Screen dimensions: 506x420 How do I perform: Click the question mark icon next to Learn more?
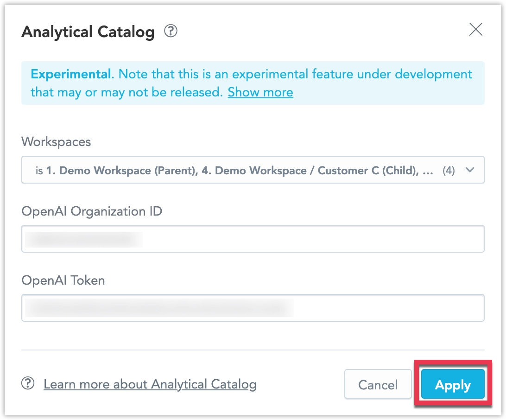point(28,384)
